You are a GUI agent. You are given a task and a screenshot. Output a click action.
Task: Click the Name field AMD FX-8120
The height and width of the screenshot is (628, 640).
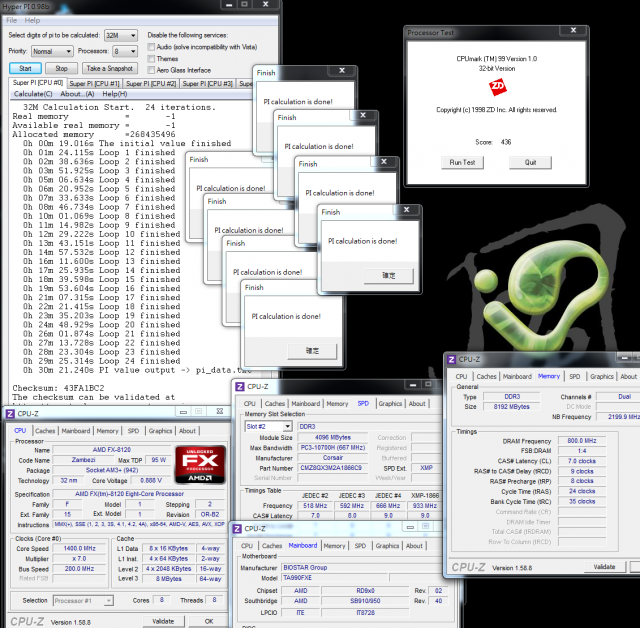(x=111, y=450)
